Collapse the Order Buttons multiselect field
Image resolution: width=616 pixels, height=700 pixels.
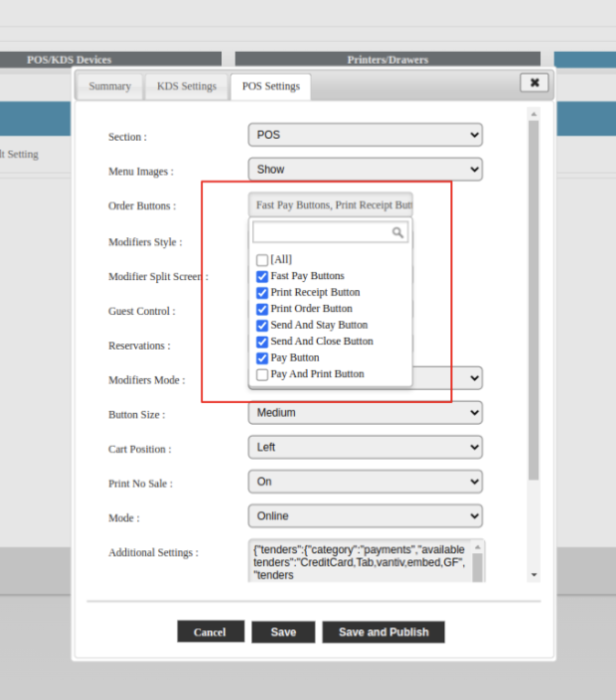click(x=331, y=205)
